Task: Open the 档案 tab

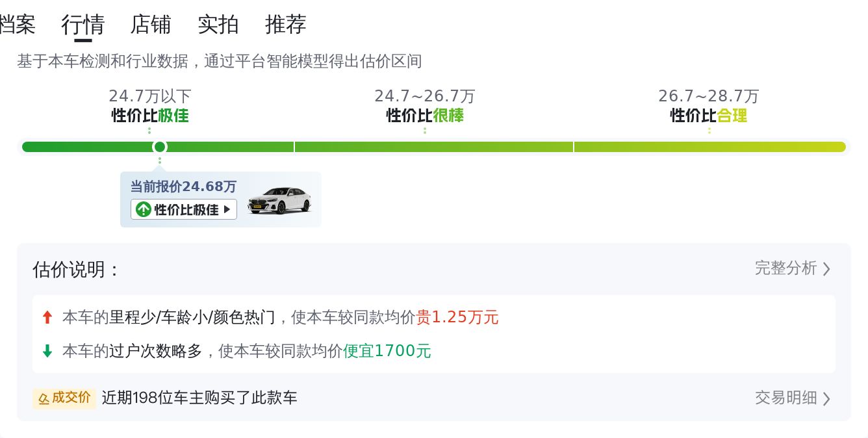Action: click(17, 25)
